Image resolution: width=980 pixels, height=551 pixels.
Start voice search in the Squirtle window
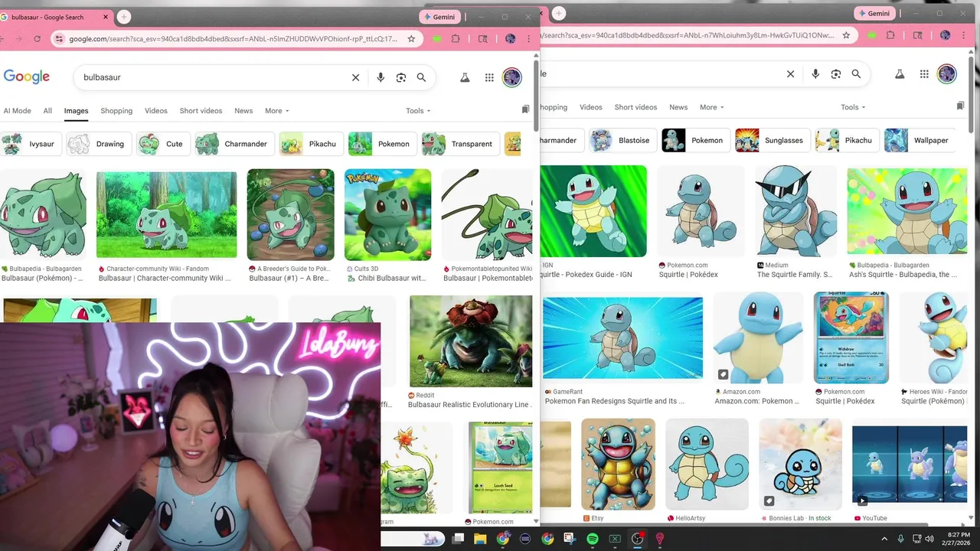[815, 74]
